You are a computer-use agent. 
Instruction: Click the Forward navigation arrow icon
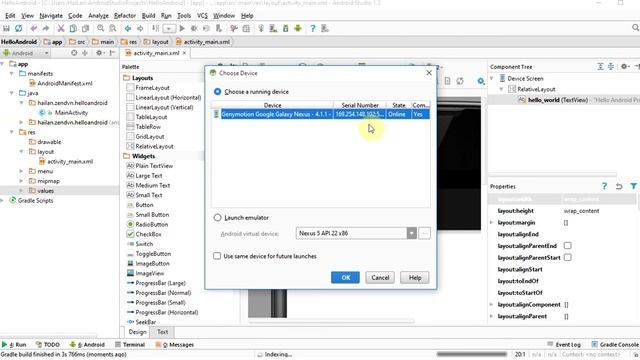pyautogui.click(x=140, y=28)
